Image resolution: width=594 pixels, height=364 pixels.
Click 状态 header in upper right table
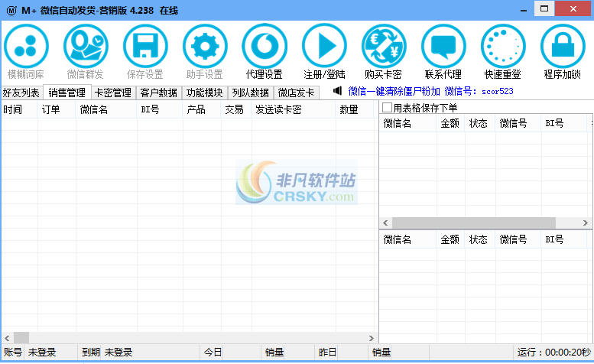(x=479, y=123)
